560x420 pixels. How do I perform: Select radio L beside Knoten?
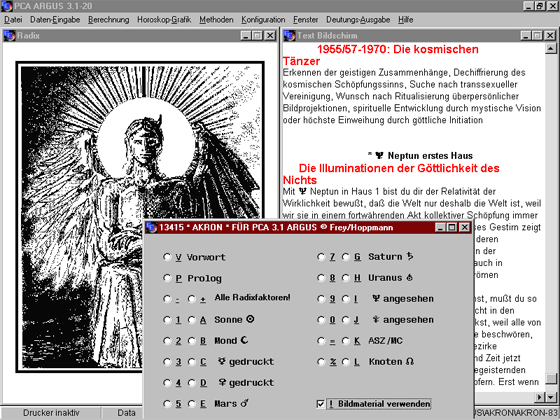[345, 362]
